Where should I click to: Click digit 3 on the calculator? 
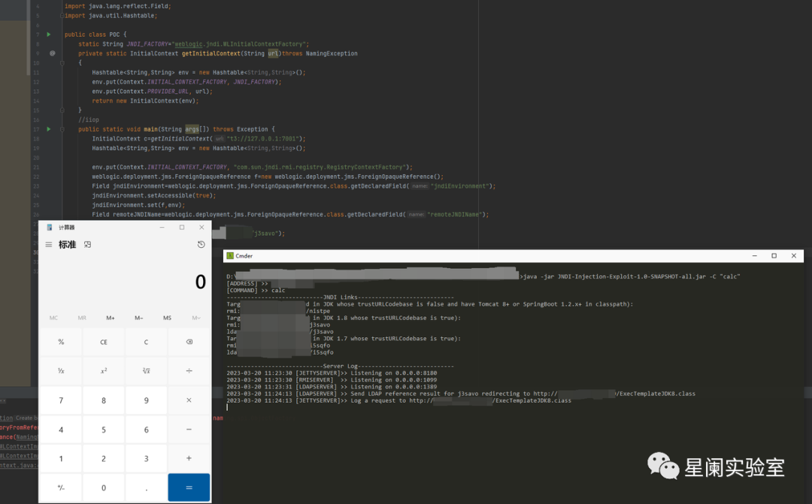pos(146,458)
